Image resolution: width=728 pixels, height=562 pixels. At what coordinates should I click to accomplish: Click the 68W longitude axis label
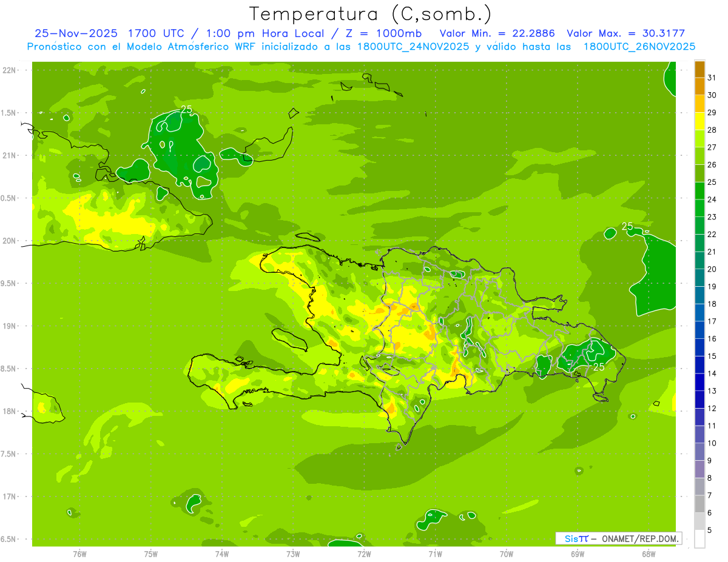click(649, 554)
